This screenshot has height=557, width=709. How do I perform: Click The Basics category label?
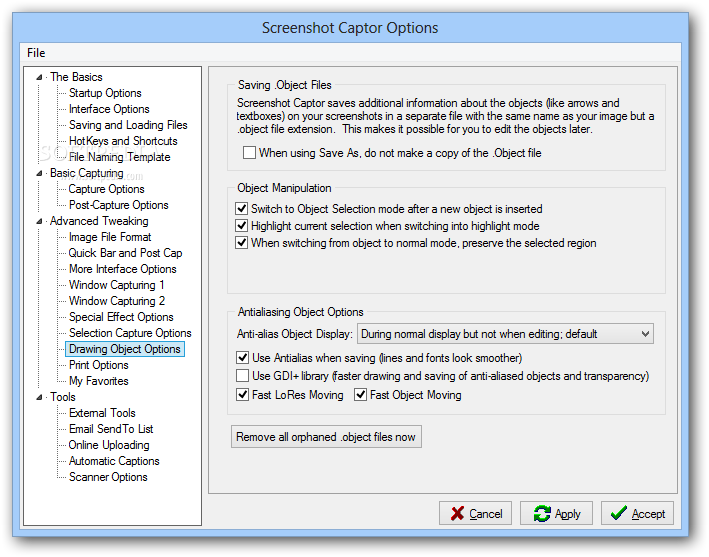(x=76, y=77)
